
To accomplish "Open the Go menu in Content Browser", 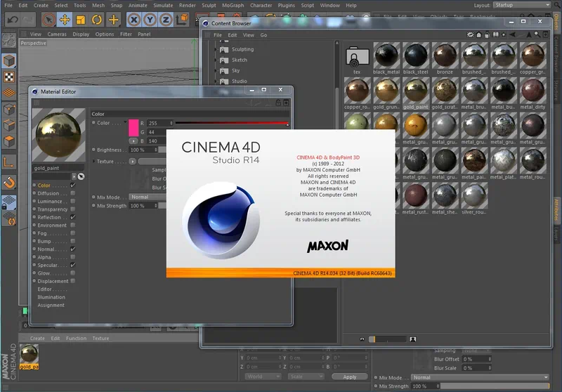I will pos(263,35).
